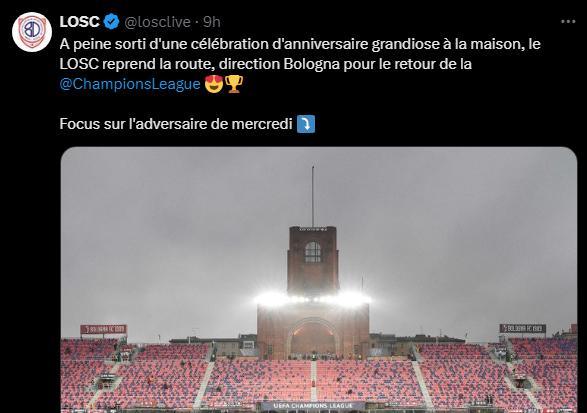Click the bright floodlights on the tower
This screenshot has height=413, width=587.
click(313, 299)
